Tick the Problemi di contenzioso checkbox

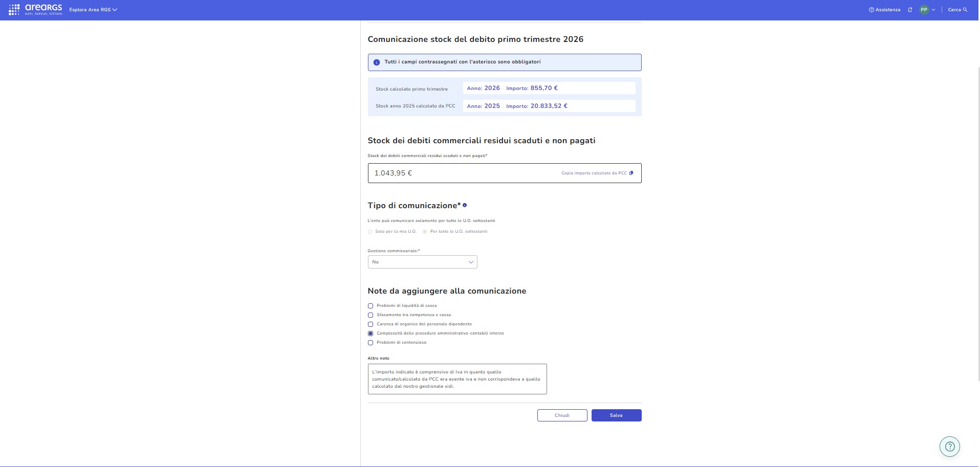371,343
